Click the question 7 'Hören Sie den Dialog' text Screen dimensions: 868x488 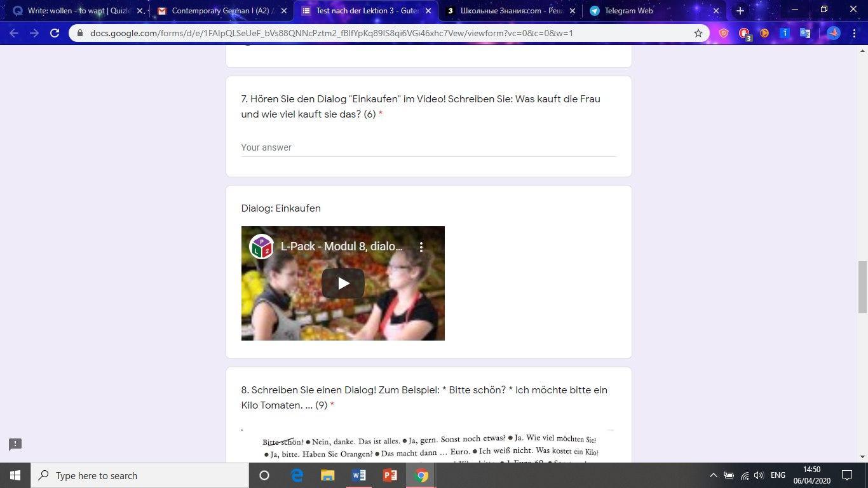pyautogui.click(x=421, y=107)
